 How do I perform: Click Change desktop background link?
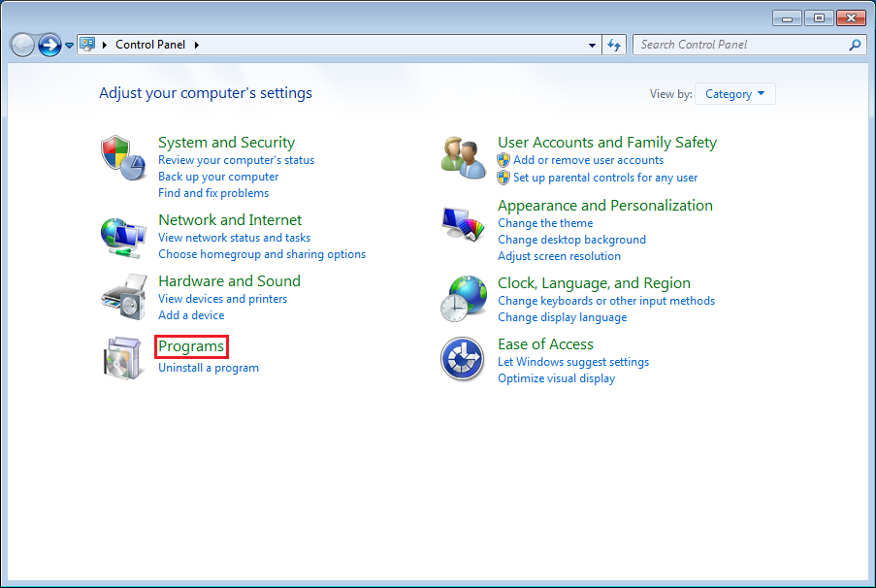pyautogui.click(x=571, y=240)
